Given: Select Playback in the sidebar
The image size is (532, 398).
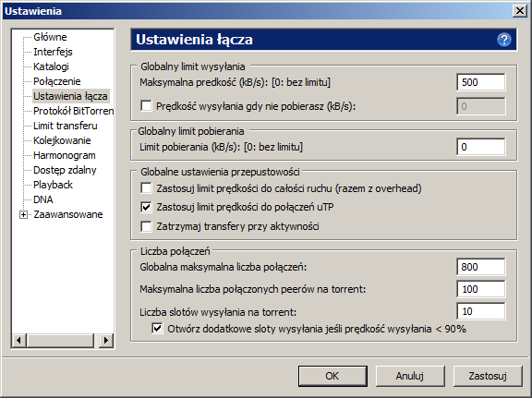Looking at the screenshot, I should (x=53, y=185).
